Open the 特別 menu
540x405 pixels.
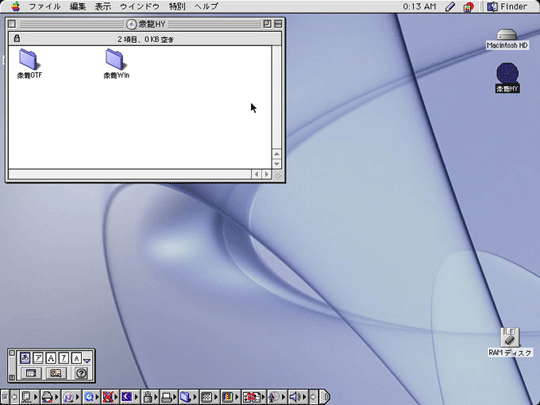click(177, 7)
